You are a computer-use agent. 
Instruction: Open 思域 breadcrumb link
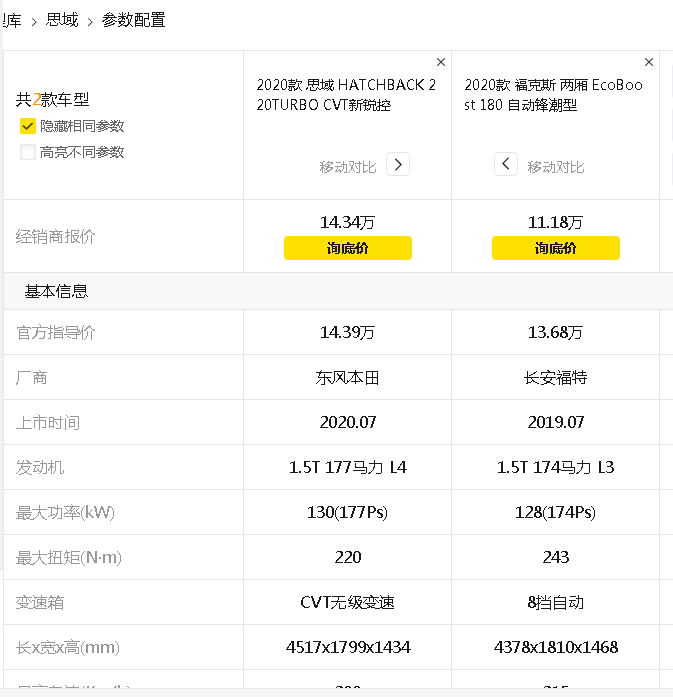(x=62, y=20)
